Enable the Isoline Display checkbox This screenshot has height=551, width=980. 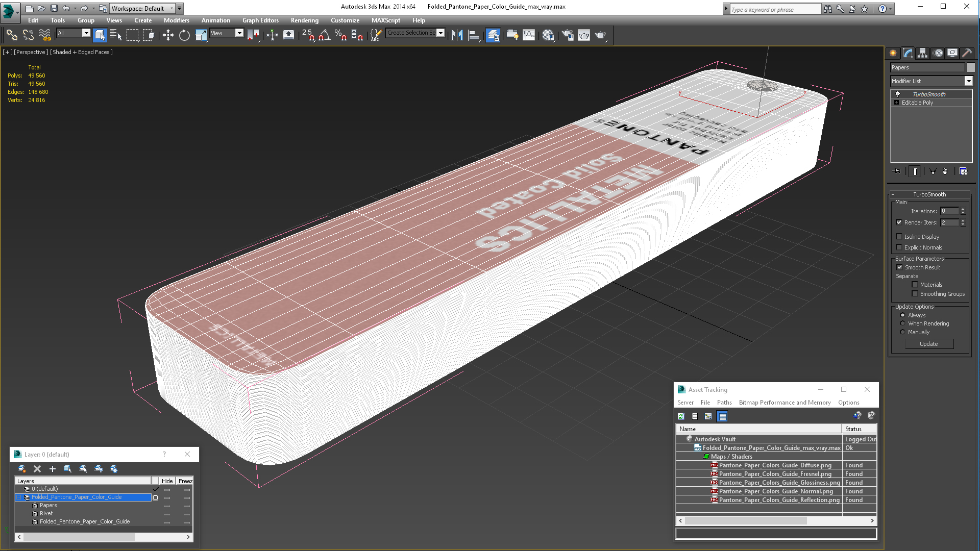pos(899,237)
